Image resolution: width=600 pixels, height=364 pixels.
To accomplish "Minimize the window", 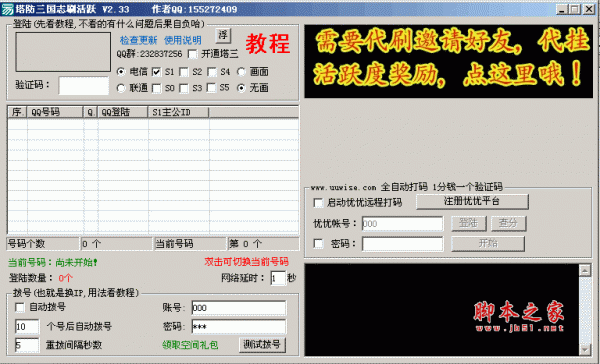I will click(562, 9).
